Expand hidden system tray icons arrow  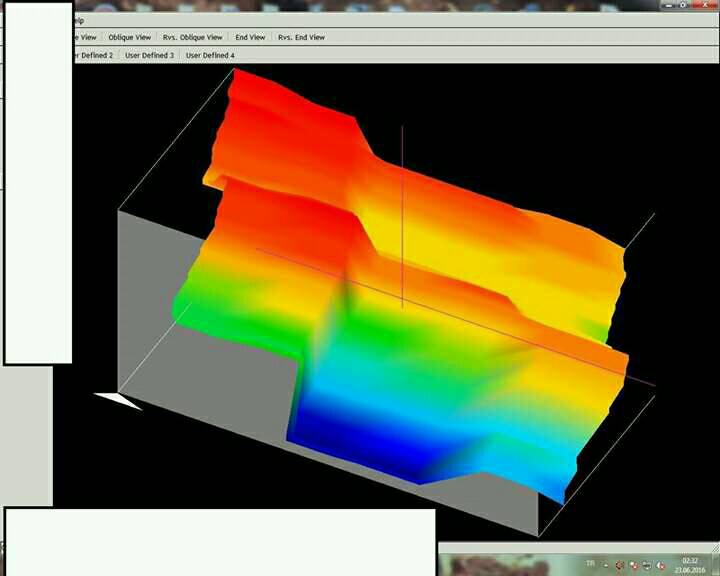tap(605, 565)
